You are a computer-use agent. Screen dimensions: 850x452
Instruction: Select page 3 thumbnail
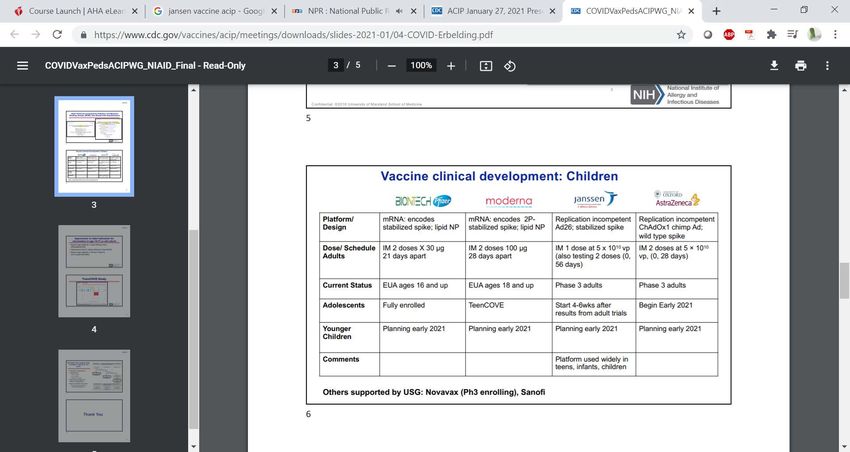click(94, 146)
